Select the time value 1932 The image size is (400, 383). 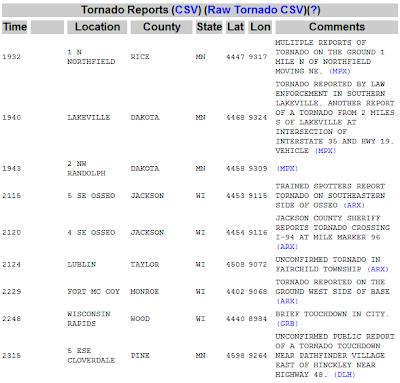(x=11, y=57)
